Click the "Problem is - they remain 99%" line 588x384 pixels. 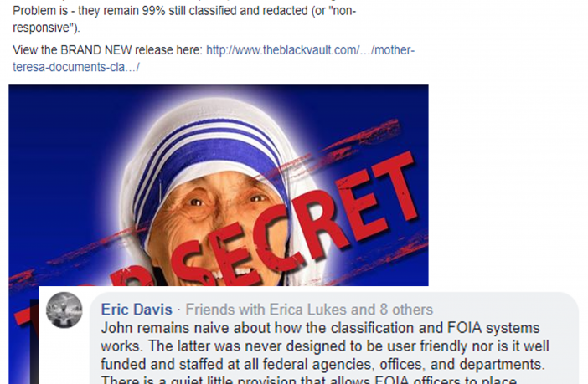pyautogui.click(x=183, y=11)
